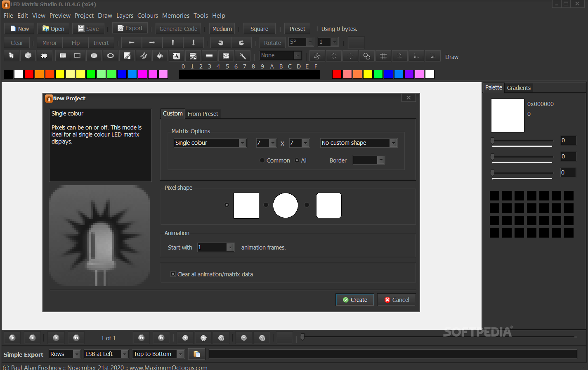Delete current frame with minus icon
588x370 pixels.
[x=244, y=338]
